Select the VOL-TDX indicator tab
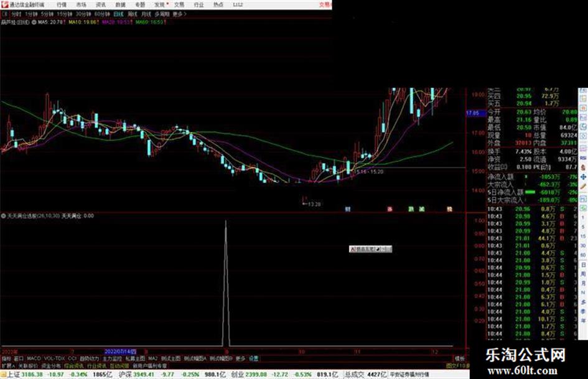Image resolution: width=588 pixels, height=379 pixels. [x=54, y=358]
